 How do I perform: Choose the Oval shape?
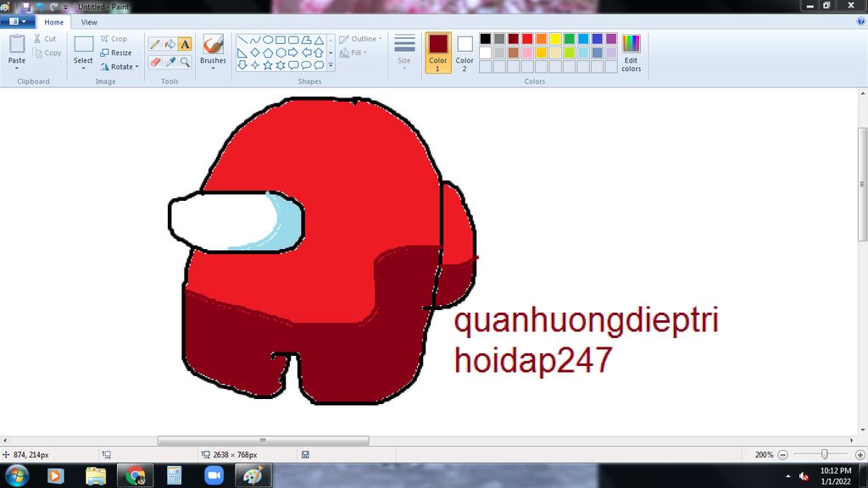[x=267, y=40]
